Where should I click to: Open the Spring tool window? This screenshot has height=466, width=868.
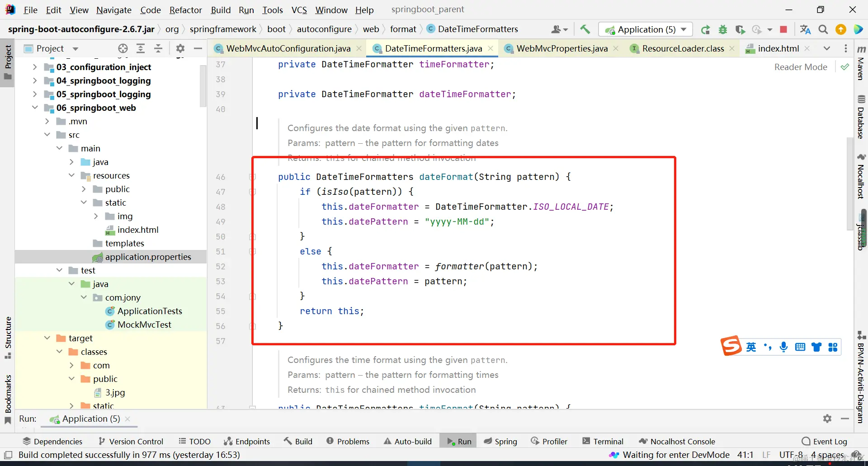(x=500, y=441)
